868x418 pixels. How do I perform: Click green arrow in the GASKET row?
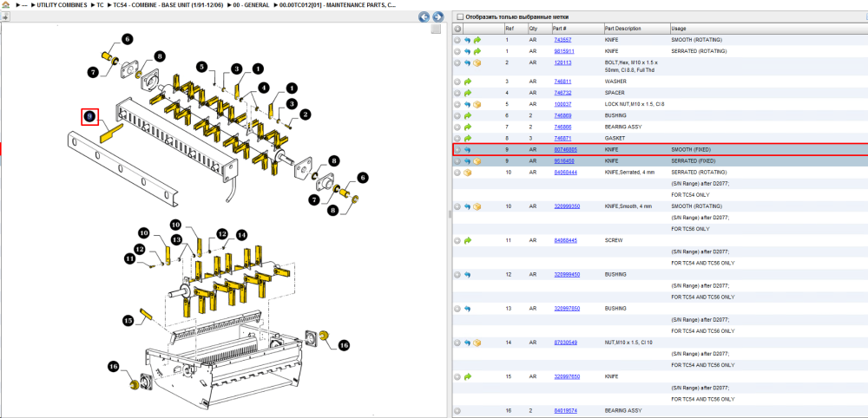467,138
